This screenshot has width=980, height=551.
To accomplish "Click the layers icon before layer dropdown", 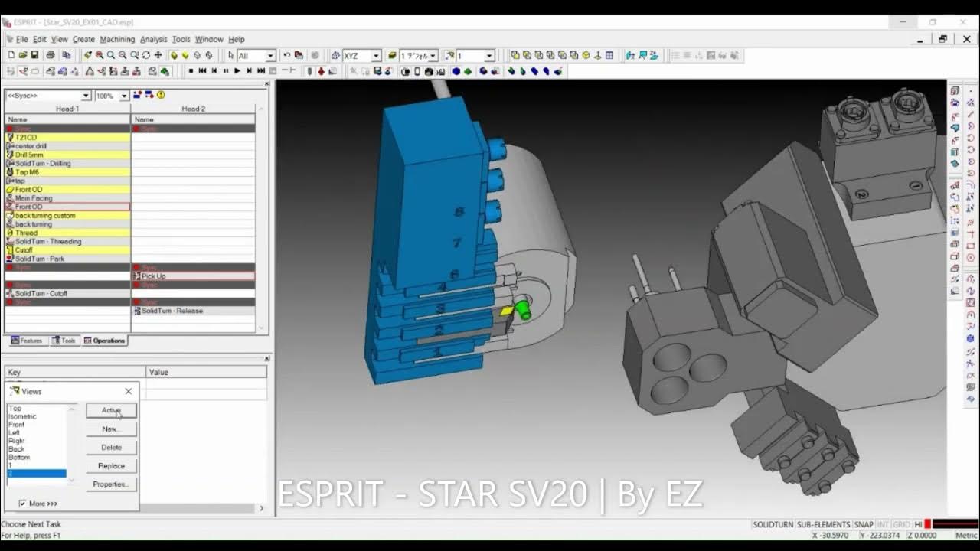I will pyautogui.click(x=393, y=55).
